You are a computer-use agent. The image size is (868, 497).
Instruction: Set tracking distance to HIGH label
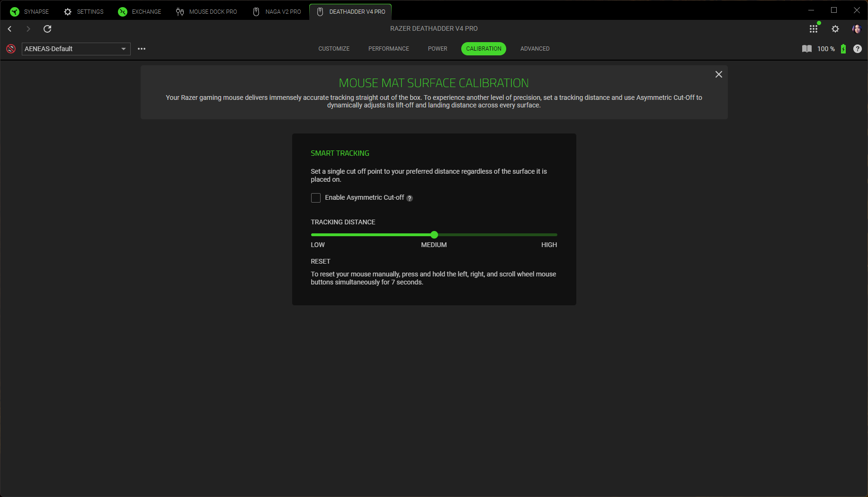[x=549, y=245]
